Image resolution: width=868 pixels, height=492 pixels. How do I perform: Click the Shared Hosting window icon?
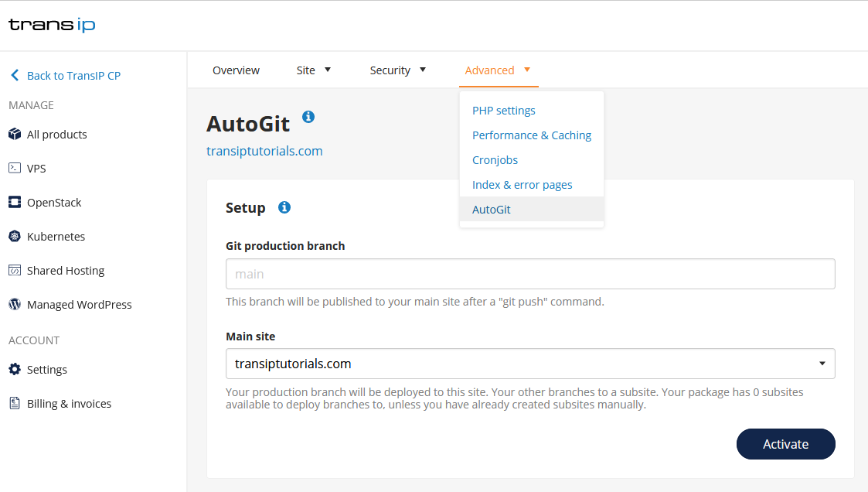pos(15,271)
